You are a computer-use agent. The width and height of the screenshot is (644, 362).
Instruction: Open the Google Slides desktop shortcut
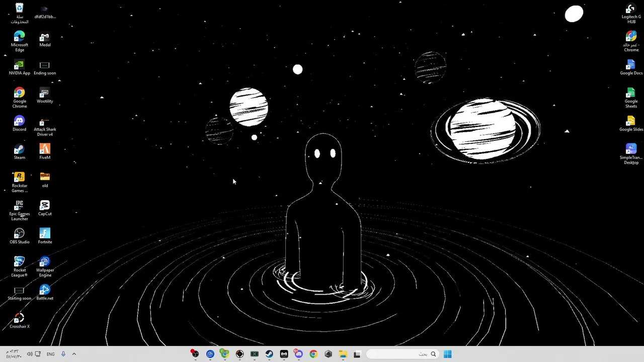(x=631, y=124)
